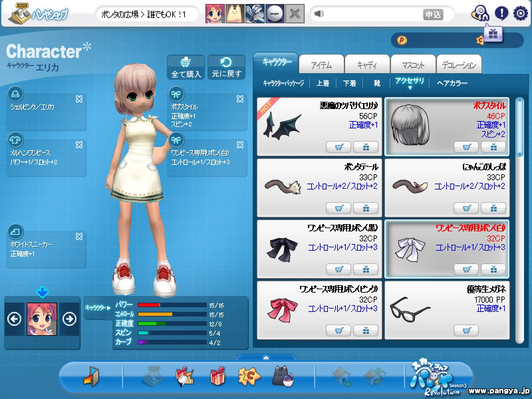Select the cat-eared mascot slot in top bar

(235, 13)
